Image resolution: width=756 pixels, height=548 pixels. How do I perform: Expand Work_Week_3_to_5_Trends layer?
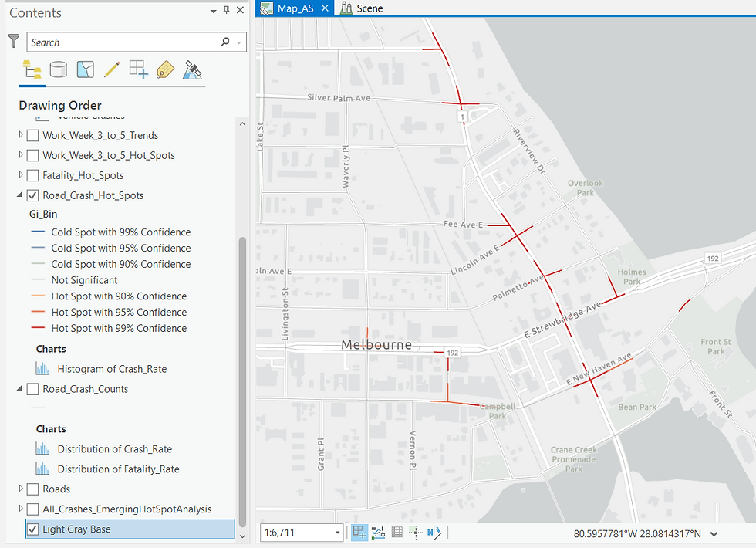tap(20, 134)
